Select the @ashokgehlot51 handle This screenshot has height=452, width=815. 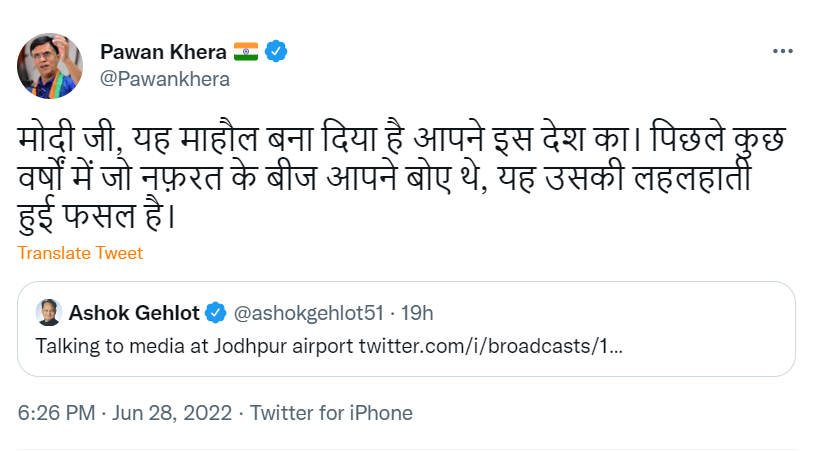tap(308, 313)
